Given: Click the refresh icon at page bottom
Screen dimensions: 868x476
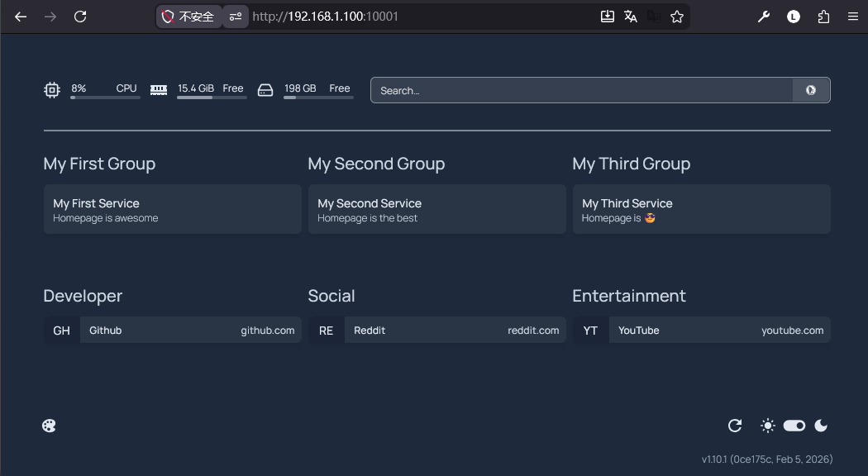Looking at the screenshot, I should click(x=734, y=426).
